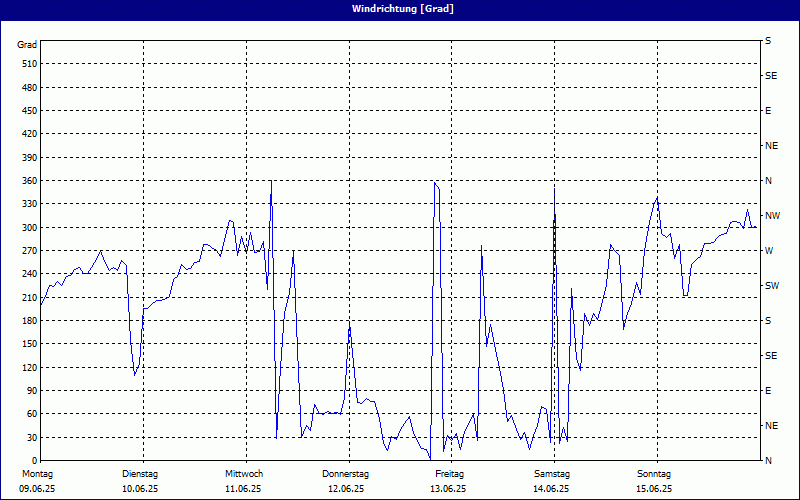Click the 30 degree axis label
Screen dimensions: 800x500
tap(32, 437)
